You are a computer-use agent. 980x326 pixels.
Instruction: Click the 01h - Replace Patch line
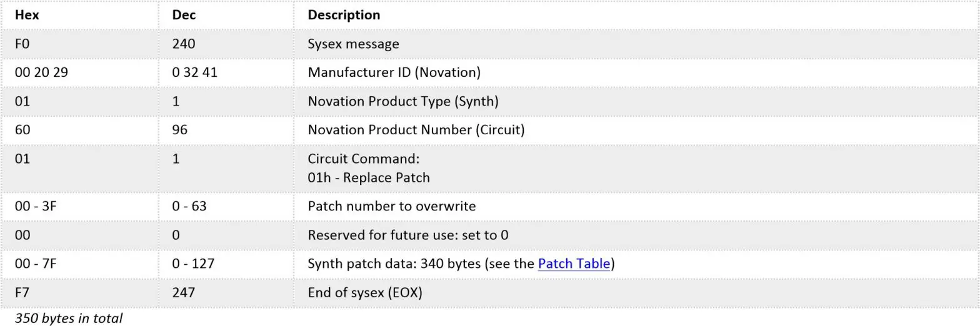368,177
